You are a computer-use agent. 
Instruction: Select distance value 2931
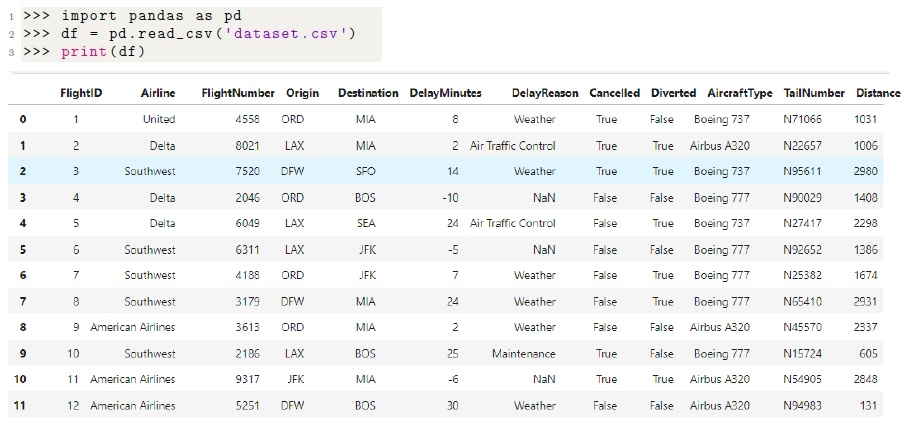[866, 301]
